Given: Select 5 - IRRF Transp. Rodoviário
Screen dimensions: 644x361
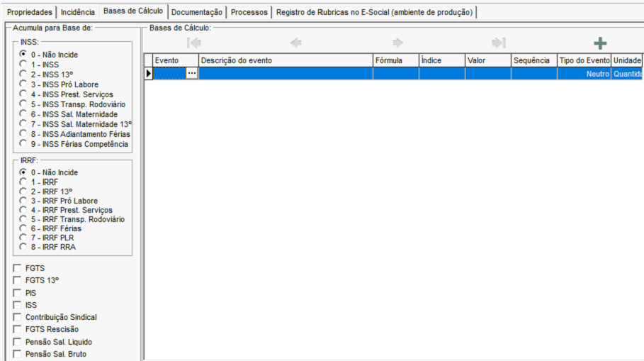Looking at the screenshot, I should click(23, 219).
